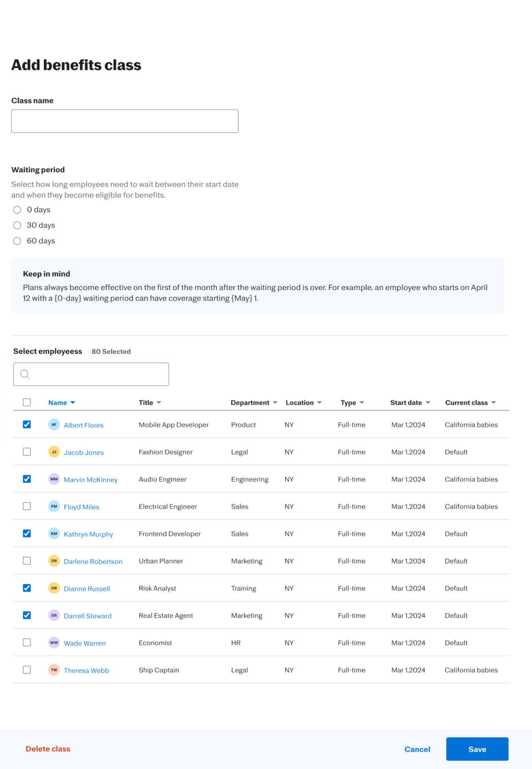Click 'Frontend Developer' title cell
The width and height of the screenshot is (532, 769).
coord(169,534)
